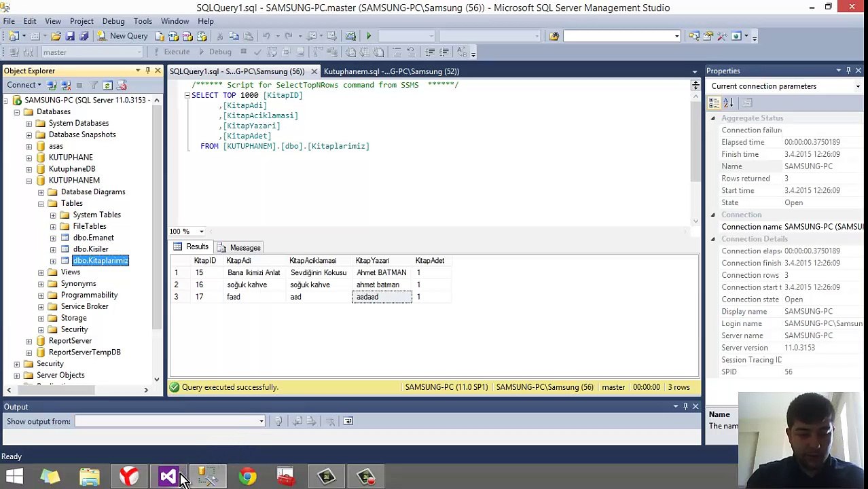Click the Copy icon in toolbar

coord(234,36)
